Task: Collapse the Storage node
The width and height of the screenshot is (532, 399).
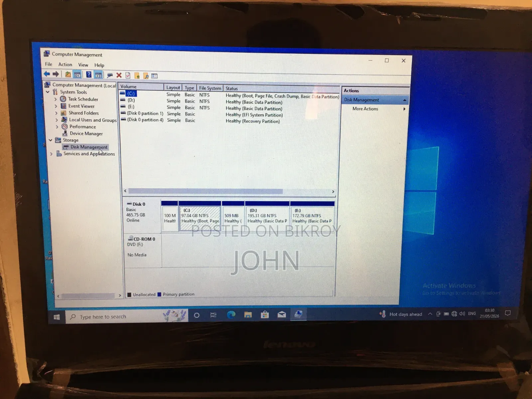Action: click(x=51, y=140)
